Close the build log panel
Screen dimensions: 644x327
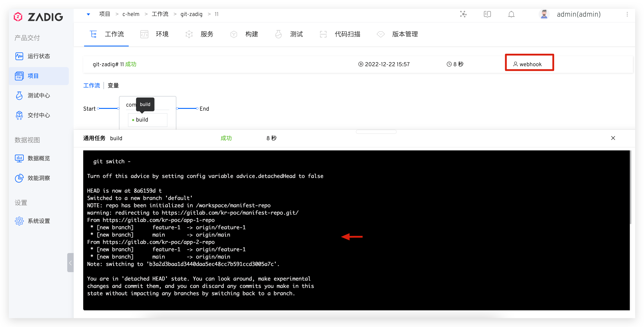click(x=613, y=138)
